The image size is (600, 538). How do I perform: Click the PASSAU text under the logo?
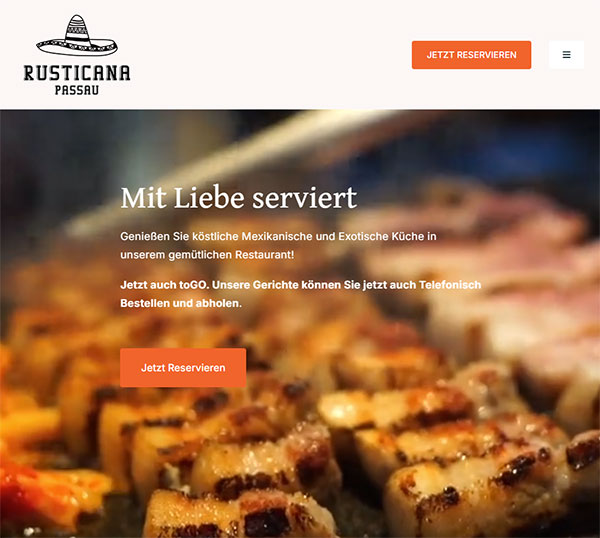[x=77, y=90]
